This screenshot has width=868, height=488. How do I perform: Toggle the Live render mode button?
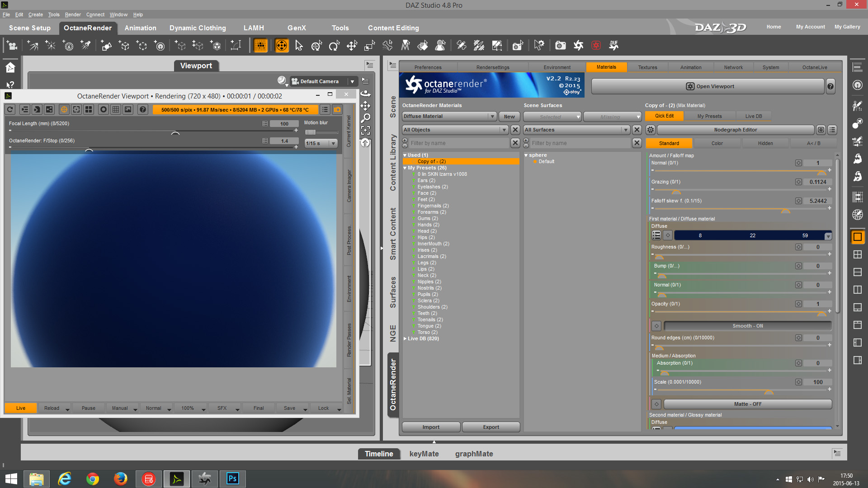pos(21,408)
